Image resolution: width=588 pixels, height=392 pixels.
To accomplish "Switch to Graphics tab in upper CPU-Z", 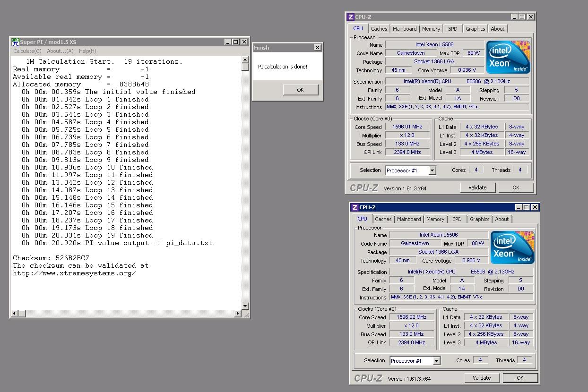I will click(x=475, y=29).
